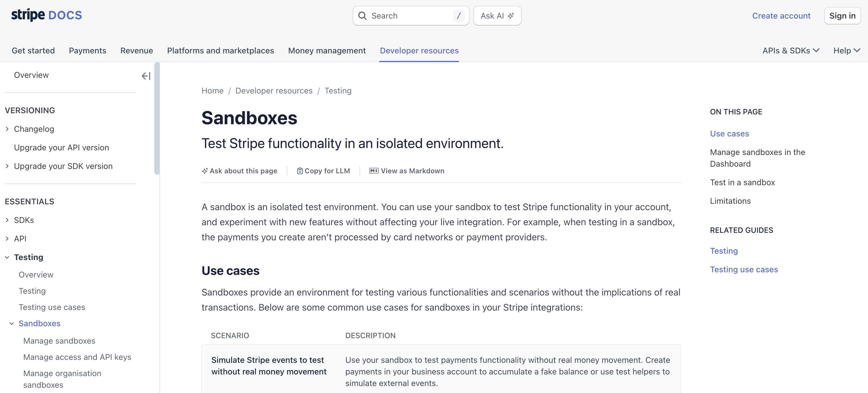This screenshot has width=868, height=393.
Task: Collapse the sidebar using the arrow icon
Action: 146,76
